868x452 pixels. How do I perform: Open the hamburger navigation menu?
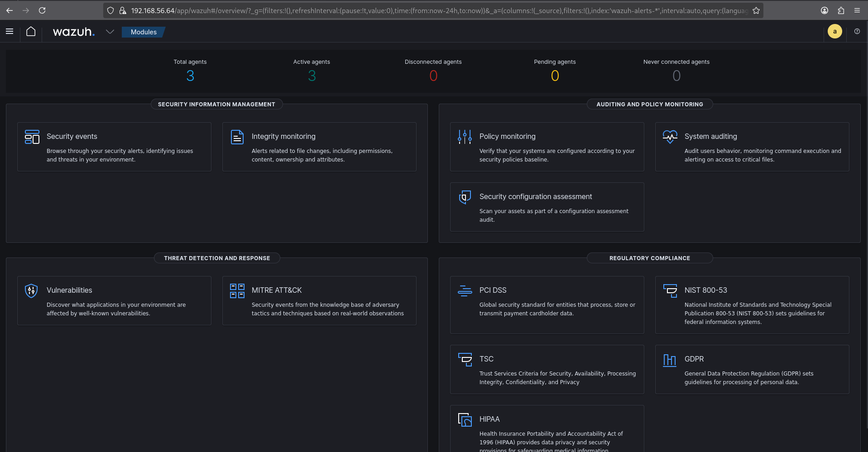[x=10, y=31]
